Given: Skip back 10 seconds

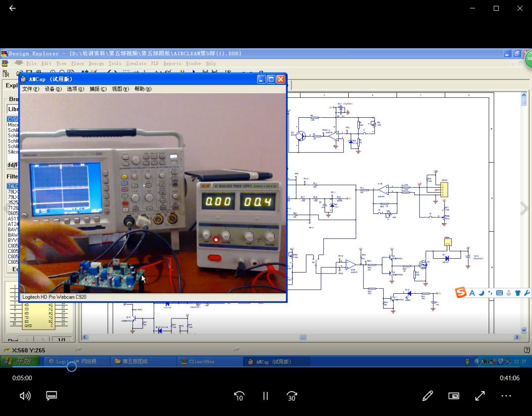Looking at the screenshot, I should [x=239, y=396].
